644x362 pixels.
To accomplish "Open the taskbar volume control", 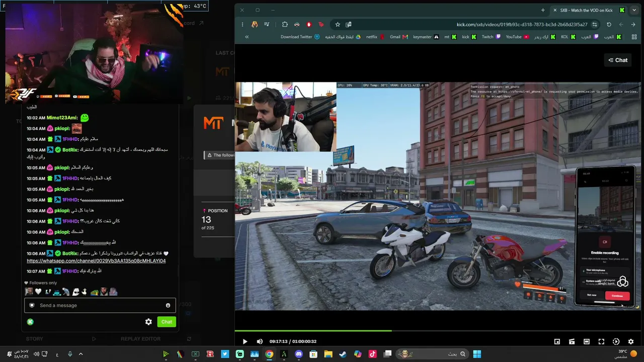I will click(x=36, y=354).
